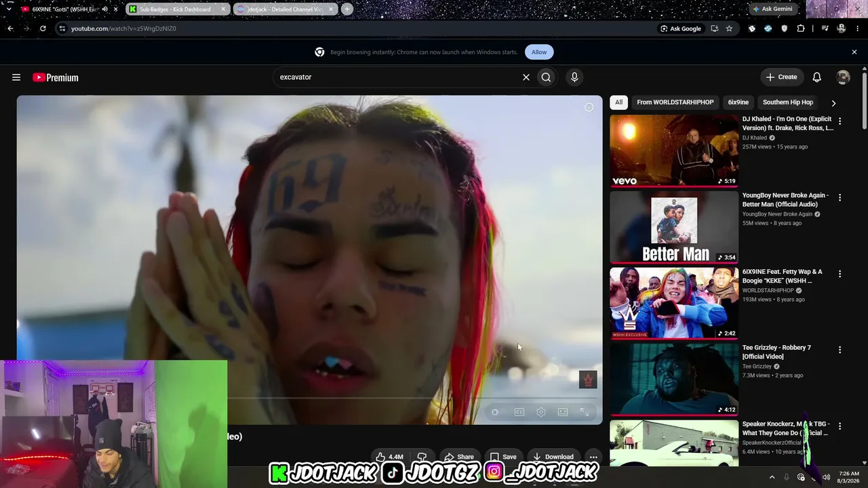Open YouTube notifications bell
The width and height of the screenshot is (868, 488).
pos(816,77)
